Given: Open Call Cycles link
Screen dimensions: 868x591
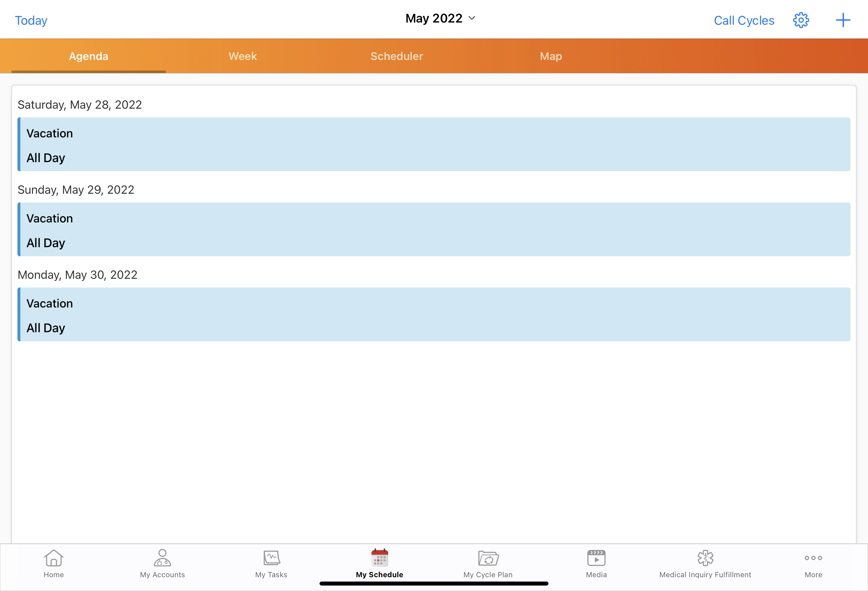Looking at the screenshot, I should click(x=744, y=20).
